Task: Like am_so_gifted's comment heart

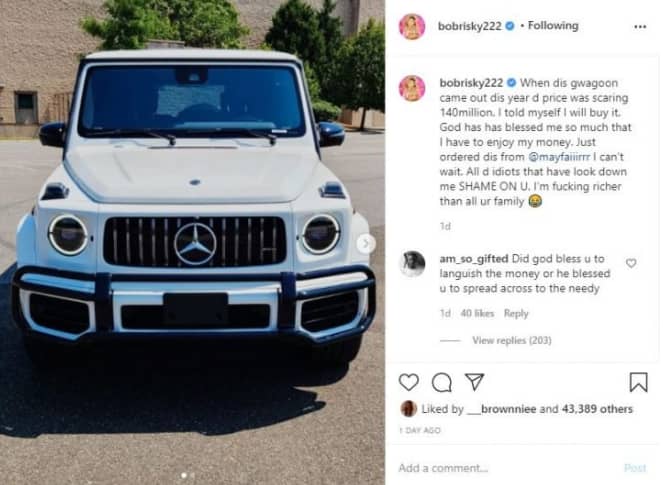Action: point(631,263)
